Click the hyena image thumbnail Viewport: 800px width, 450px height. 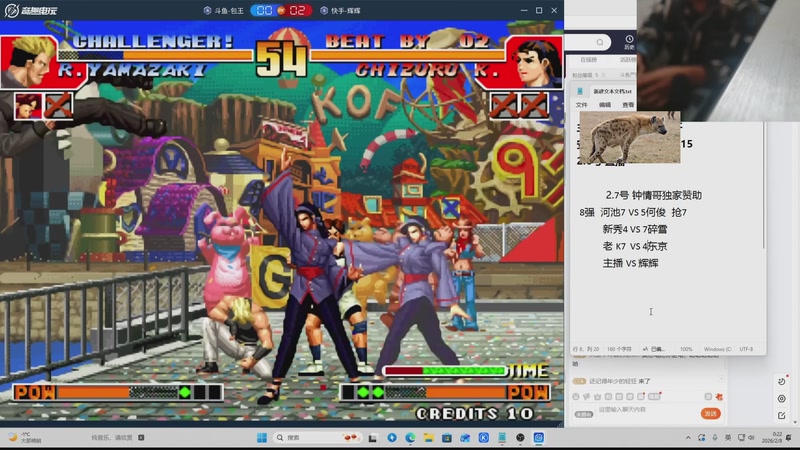630,137
